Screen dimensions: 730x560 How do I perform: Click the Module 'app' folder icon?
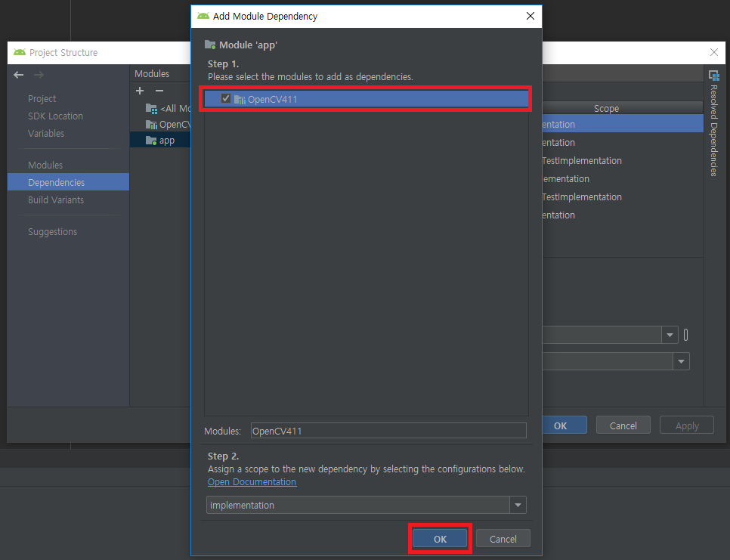(x=210, y=45)
